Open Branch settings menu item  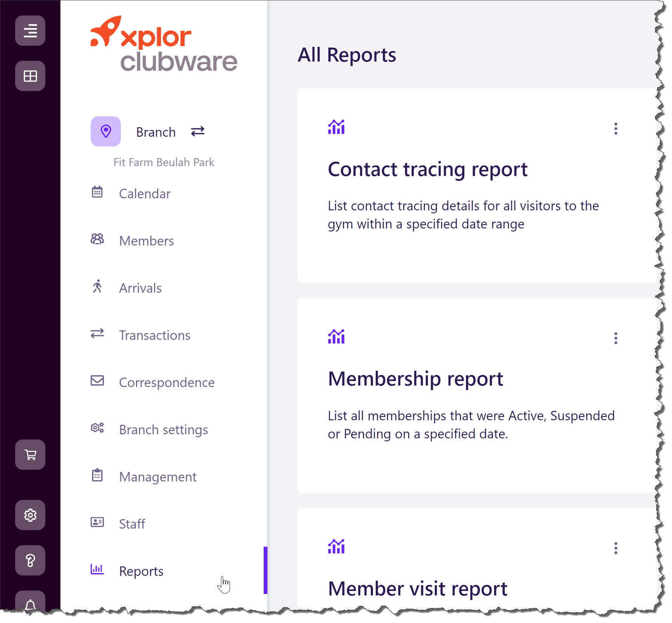(x=164, y=430)
